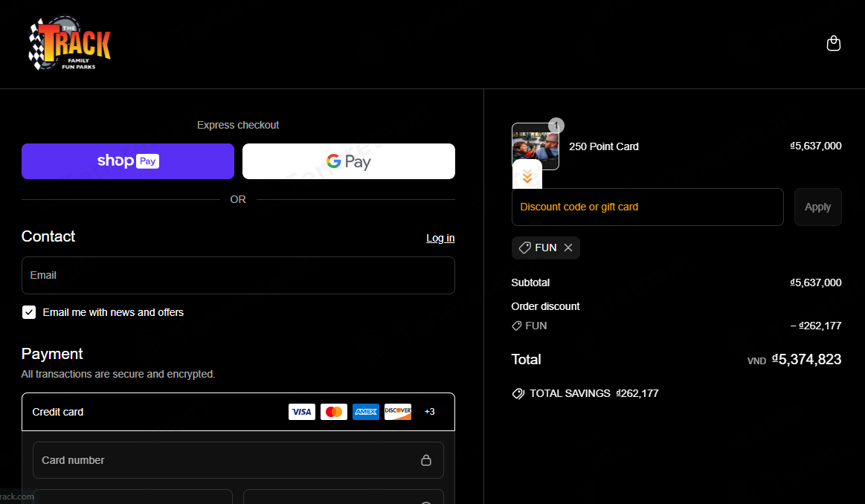Click the Visa card icon

pyautogui.click(x=301, y=412)
